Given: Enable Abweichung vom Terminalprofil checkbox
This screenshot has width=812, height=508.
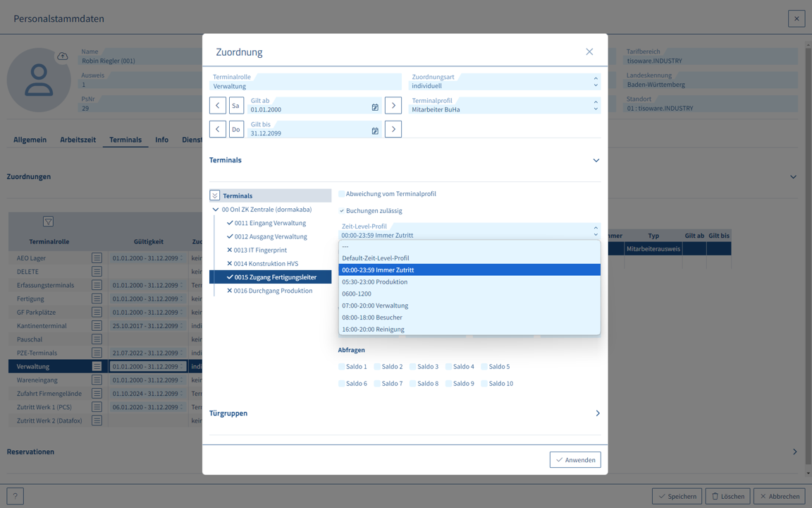Looking at the screenshot, I should tap(342, 194).
